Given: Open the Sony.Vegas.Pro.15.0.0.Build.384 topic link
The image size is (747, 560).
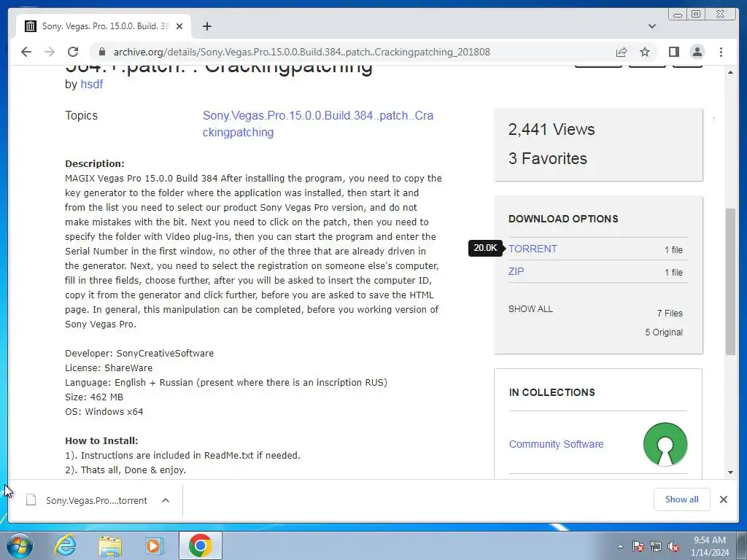Looking at the screenshot, I should [x=318, y=124].
